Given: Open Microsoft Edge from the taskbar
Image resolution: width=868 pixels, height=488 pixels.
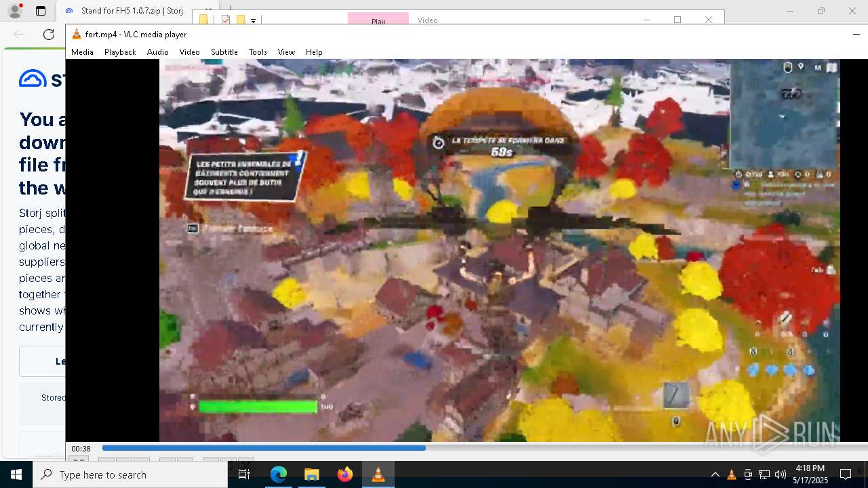Looking at the screenshot, I should click(279, 474).
